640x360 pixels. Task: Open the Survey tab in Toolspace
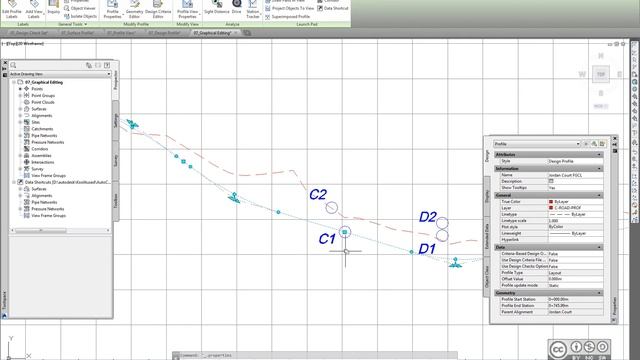(x=116, y=160)
